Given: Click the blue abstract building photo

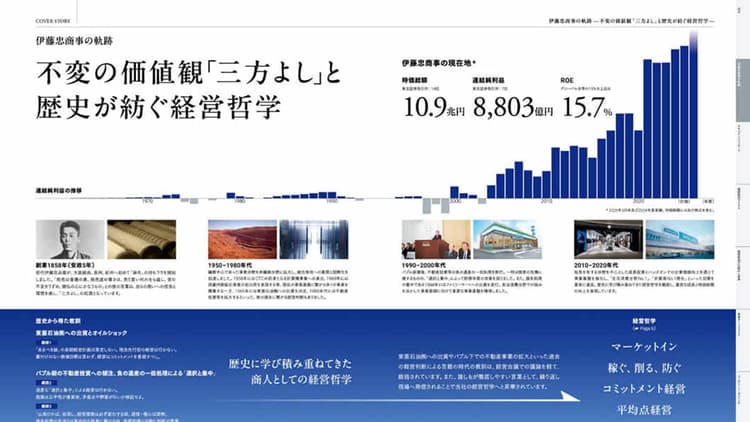Looking at the screenshot, I should pyautogui.click(x=314, y=240).
